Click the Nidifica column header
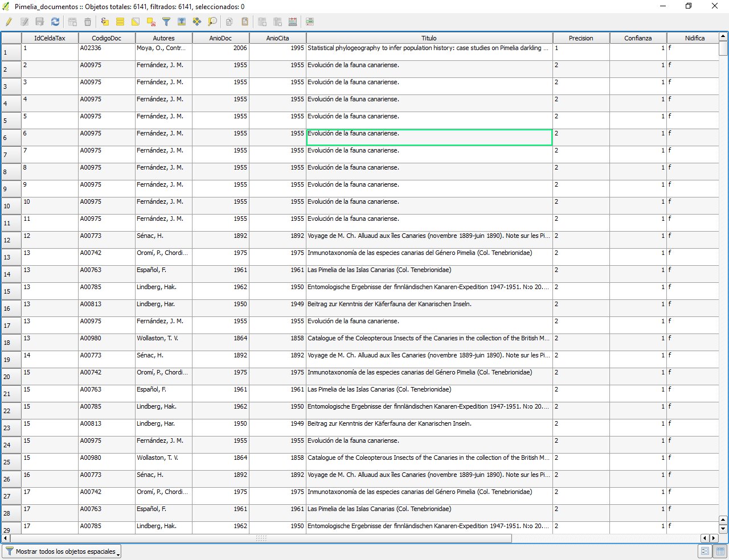729x560 pixels. coord(693,38)
